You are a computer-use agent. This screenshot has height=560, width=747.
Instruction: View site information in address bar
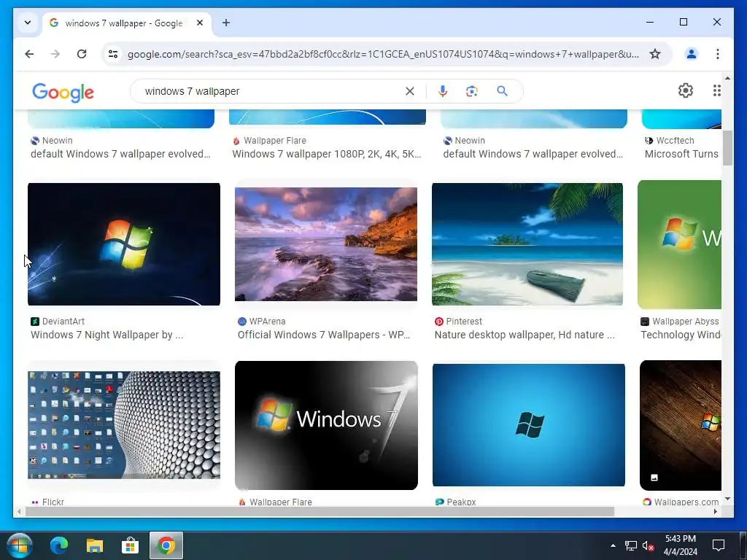(113, 54)
